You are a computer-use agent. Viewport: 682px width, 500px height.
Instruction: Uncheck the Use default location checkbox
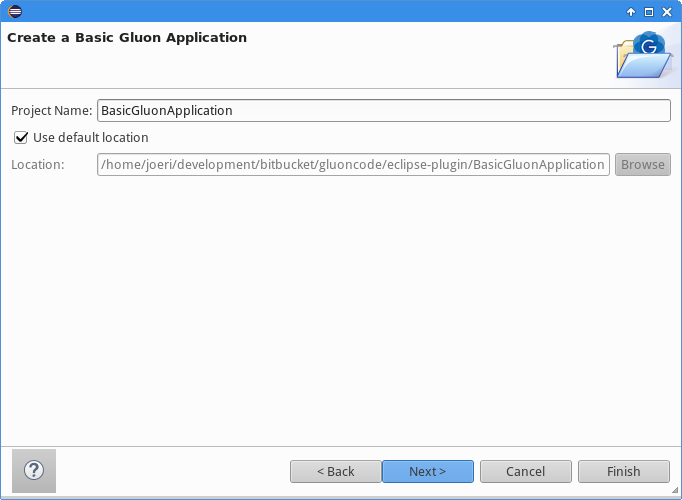[x=21, y=138]
